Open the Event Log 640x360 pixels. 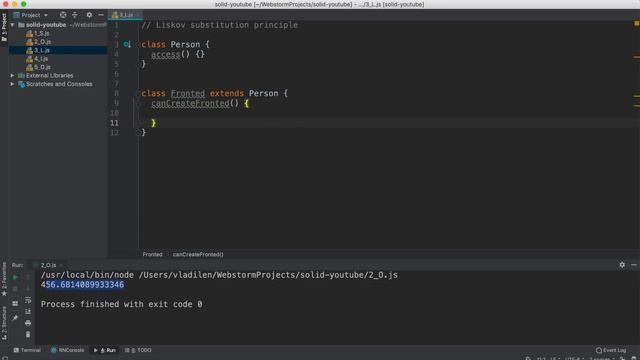(611, 350)
